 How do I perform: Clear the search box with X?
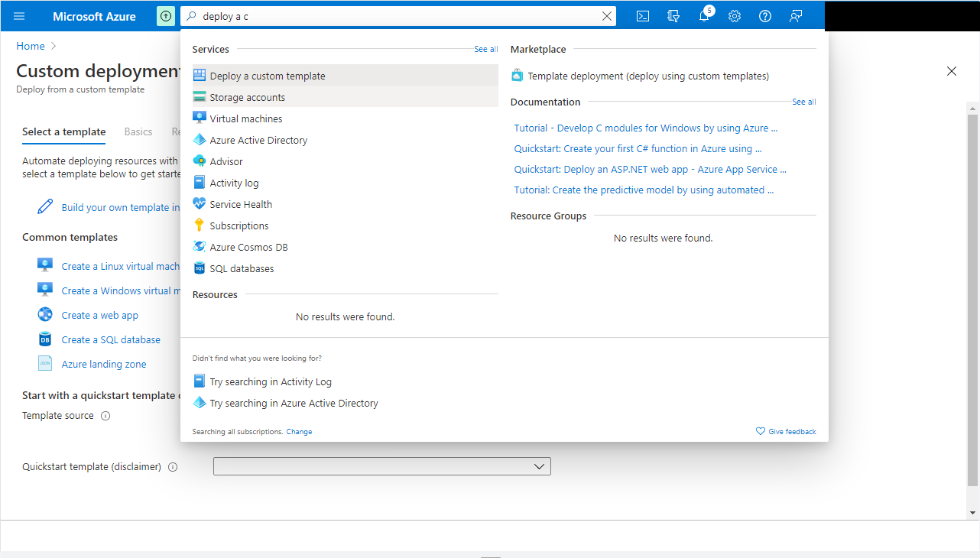[607, 16]
